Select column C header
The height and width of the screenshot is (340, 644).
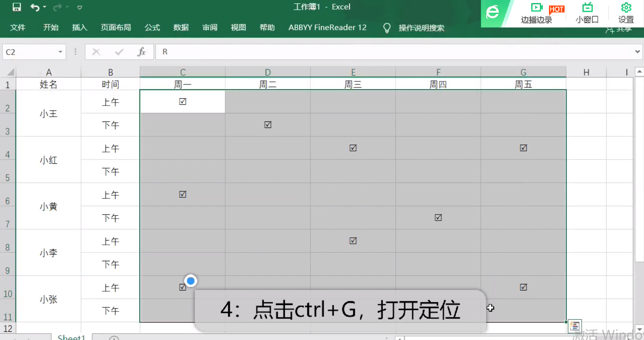click(x=183, y=72)
